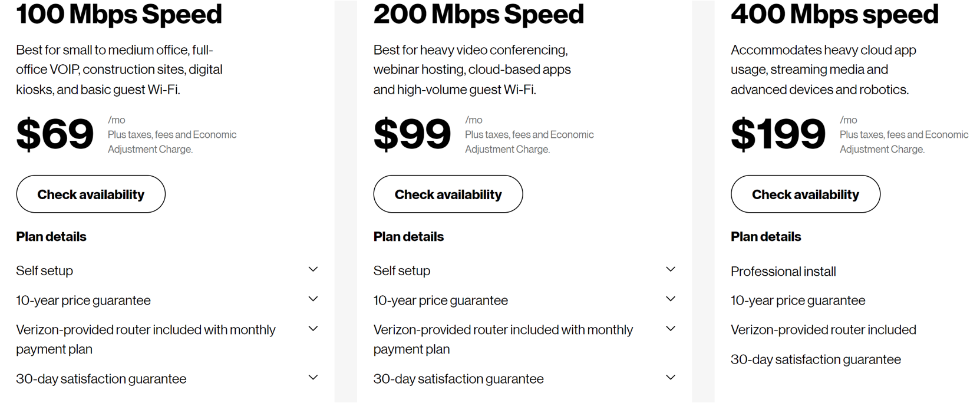Click 30-day satisfaction guarantee, 400 Mbps plan

[816, 359]
